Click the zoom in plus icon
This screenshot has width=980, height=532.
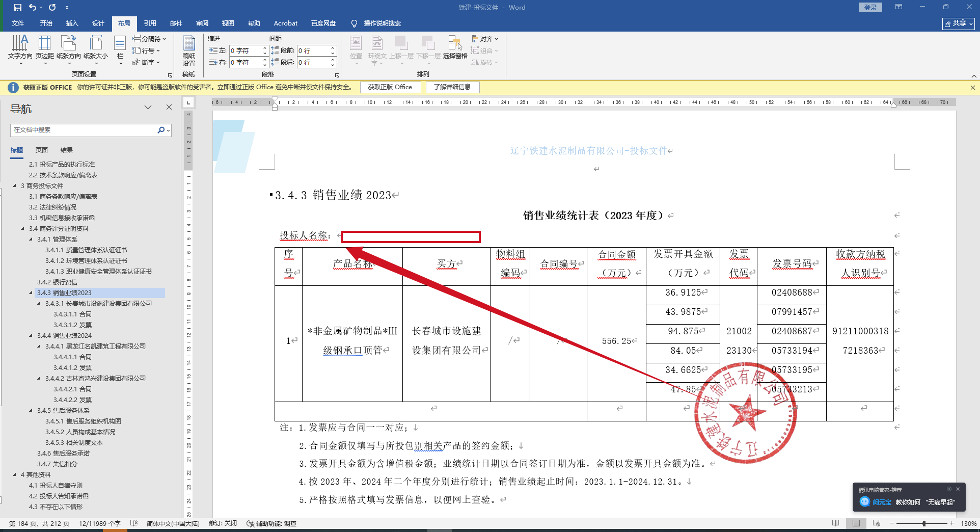(x=951, y=523)
